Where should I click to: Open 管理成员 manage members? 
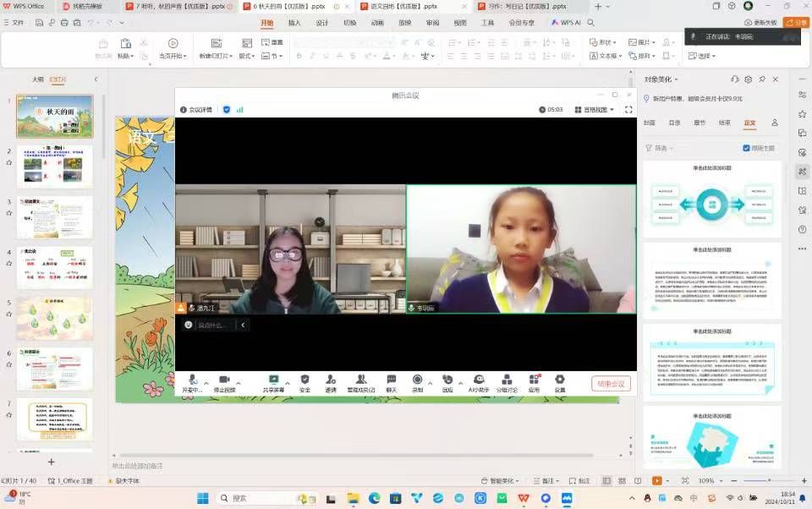[x=360, y=380]
